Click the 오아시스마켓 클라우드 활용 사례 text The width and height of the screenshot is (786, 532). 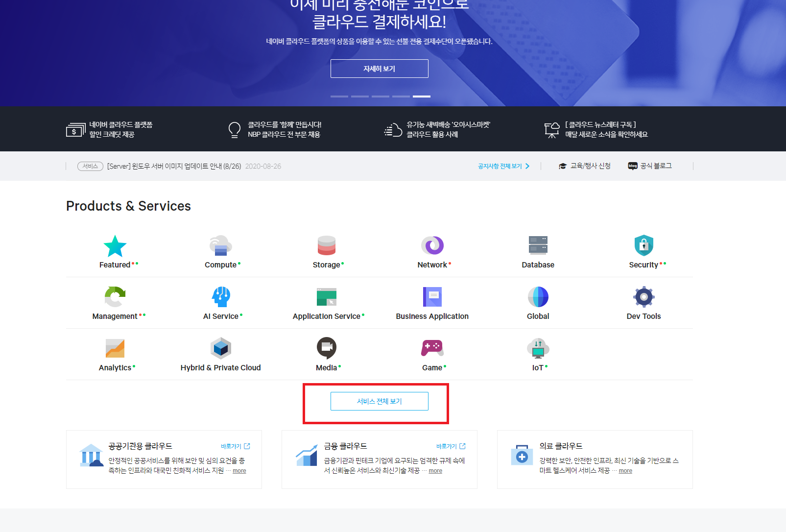(x=448, y=130)
